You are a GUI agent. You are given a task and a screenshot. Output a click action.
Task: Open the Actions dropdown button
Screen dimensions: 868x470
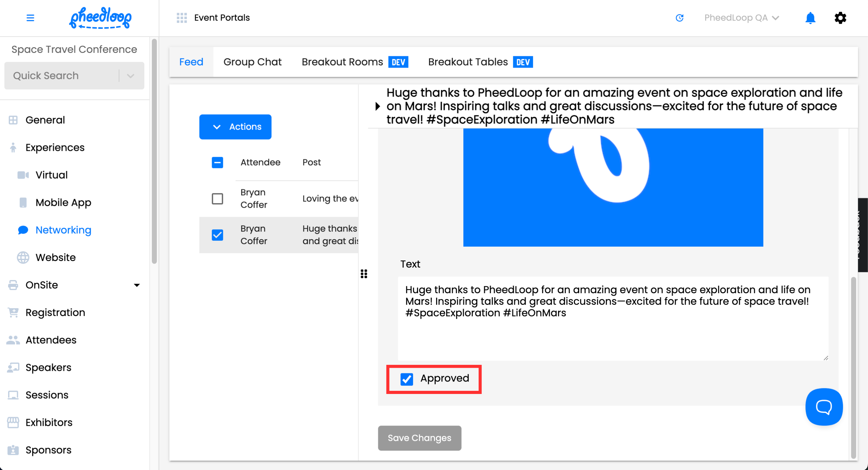pos(235,127)
